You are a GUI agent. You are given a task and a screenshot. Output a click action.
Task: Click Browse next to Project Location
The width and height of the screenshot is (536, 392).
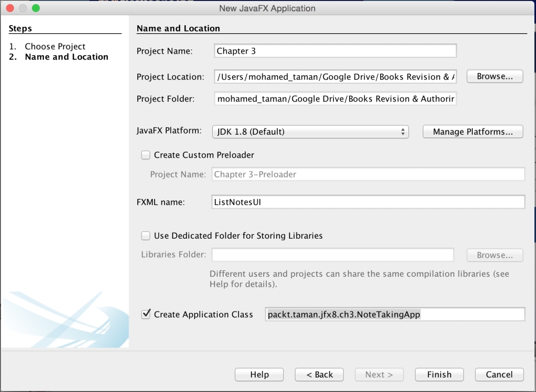click(x=495, y=77)
